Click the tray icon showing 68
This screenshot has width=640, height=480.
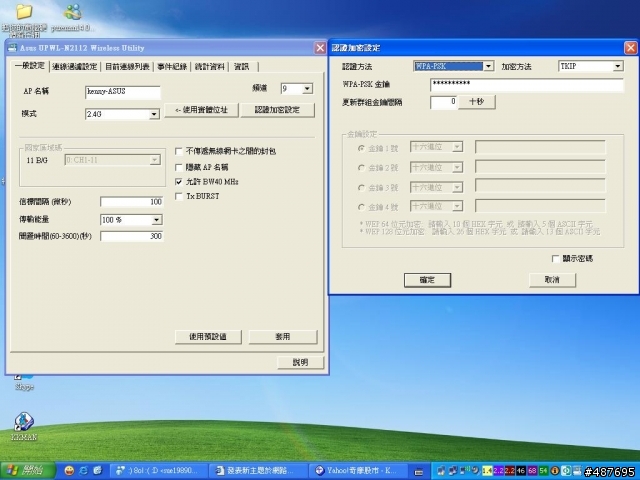pyautogui.click(x=532, y=471)
